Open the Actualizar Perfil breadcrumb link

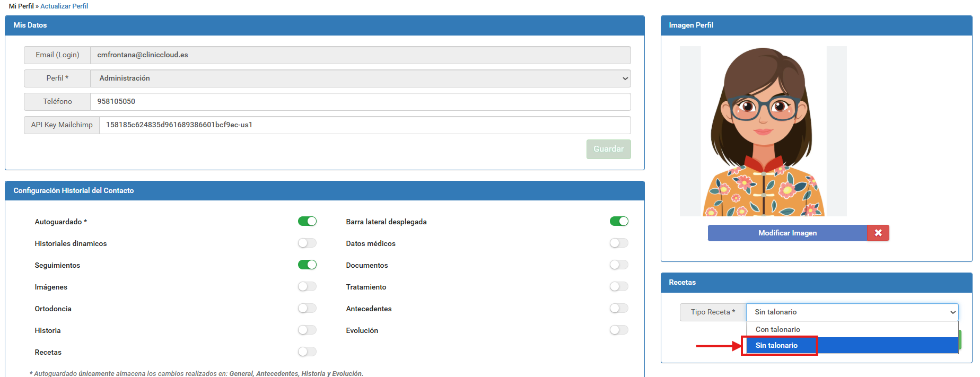tap(64, 6)
